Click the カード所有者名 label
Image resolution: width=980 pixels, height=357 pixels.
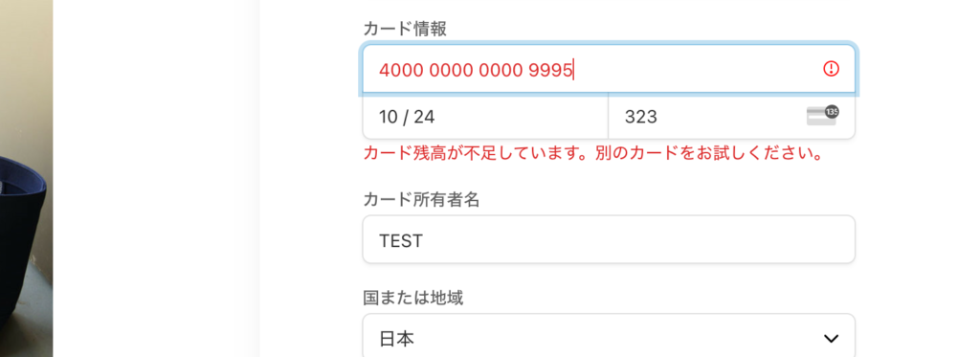coord(421,199)
